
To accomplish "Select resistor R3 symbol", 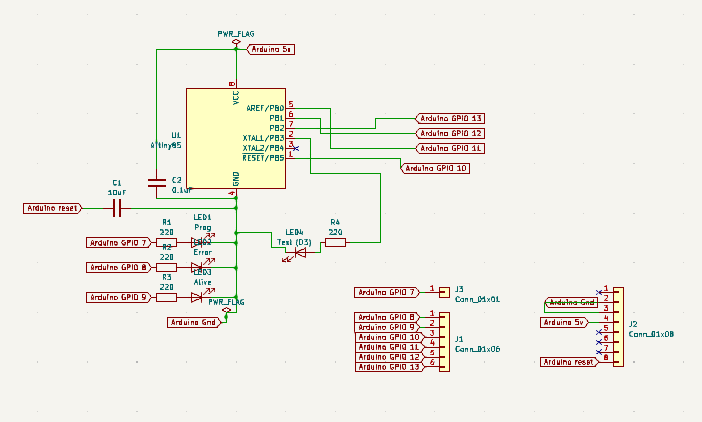I will pyautogui.click(x=167, y=297).
